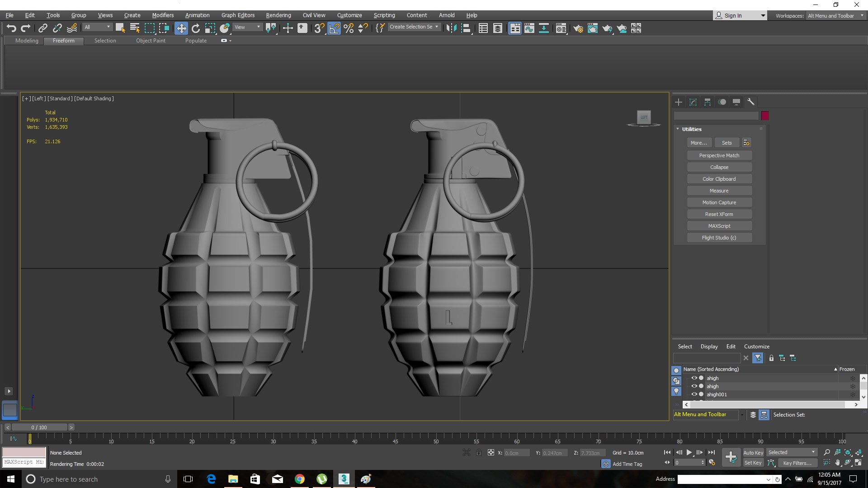Image resolution: width=868 pixels, height=488 pixels.
Task: Open Create Selection Set dropdown
Action: [414, 27]
